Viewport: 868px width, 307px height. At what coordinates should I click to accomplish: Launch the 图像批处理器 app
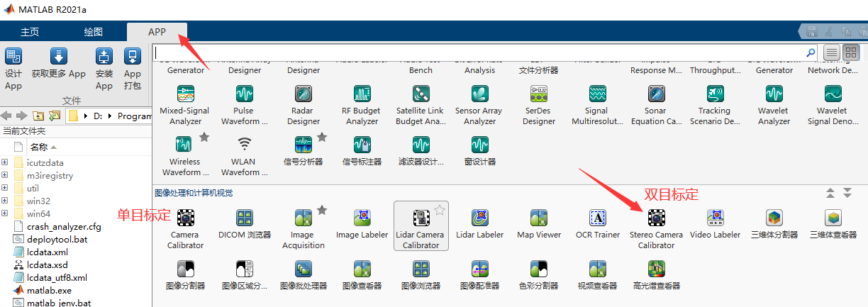tap(304, 275)
